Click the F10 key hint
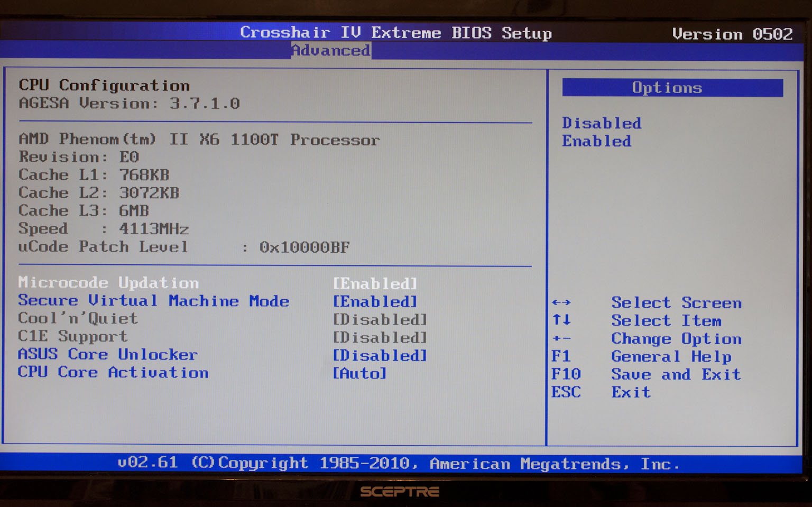Viewport: 812px width, 507px height. (566, 374)
